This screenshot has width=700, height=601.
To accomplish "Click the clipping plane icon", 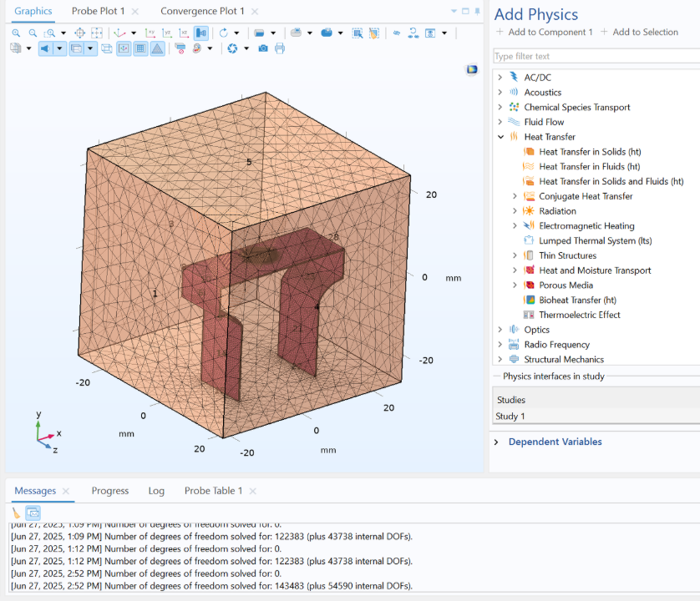I will [259, 33].
